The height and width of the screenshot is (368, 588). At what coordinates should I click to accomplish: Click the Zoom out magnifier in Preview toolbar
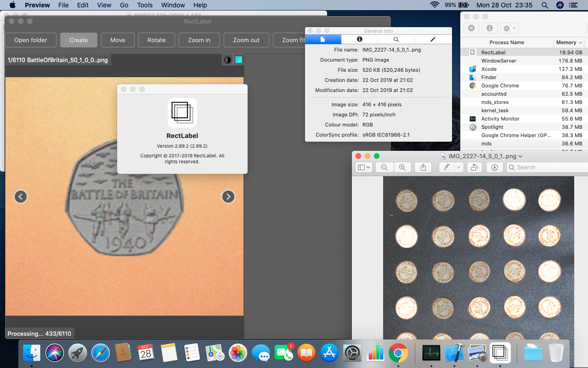tap(384, 167)
